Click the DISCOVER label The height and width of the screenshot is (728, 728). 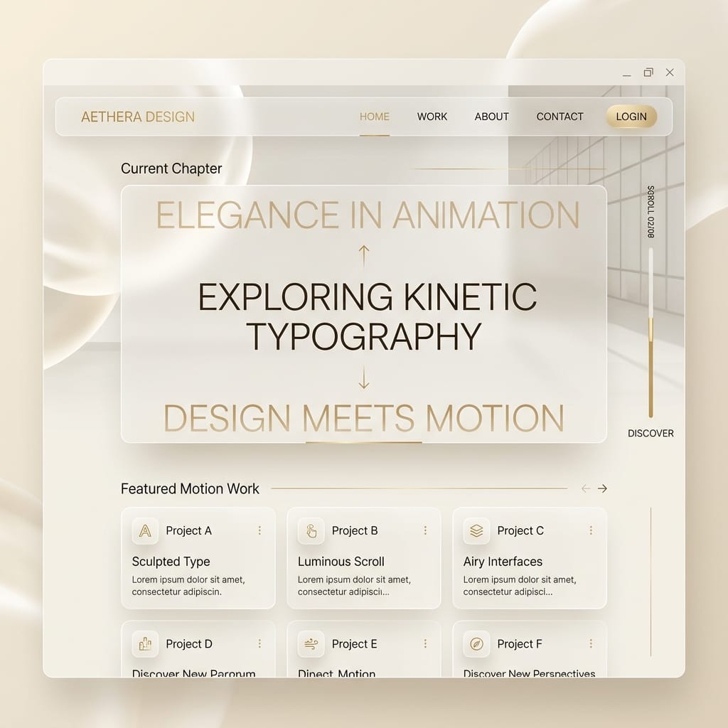click(651, 433)
